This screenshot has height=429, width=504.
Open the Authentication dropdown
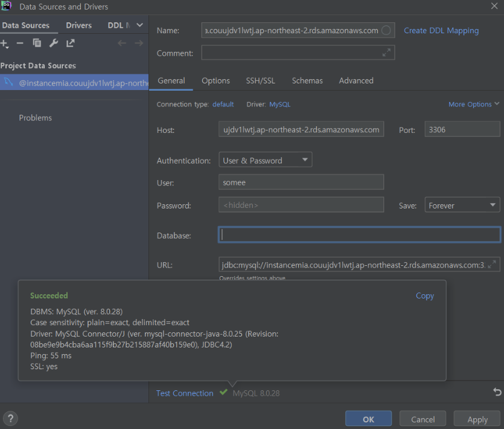(265, 160)
